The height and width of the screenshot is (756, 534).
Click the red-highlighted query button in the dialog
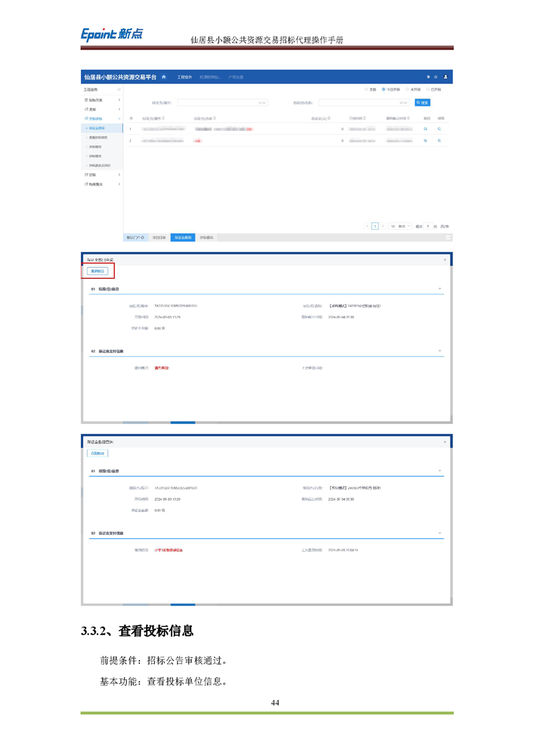coord(98,272)
